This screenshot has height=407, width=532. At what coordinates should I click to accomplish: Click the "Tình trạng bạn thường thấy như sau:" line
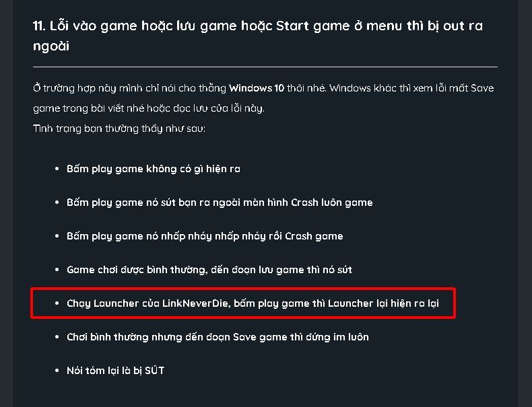point(119,128)
